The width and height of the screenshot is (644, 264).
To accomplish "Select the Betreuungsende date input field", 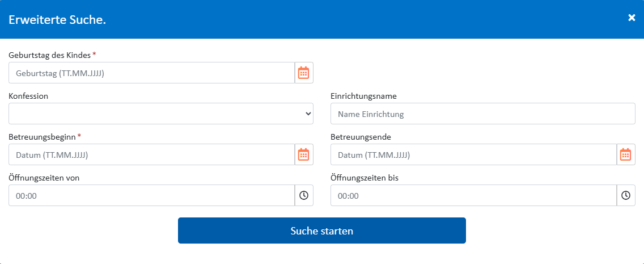I will point(473,154).
